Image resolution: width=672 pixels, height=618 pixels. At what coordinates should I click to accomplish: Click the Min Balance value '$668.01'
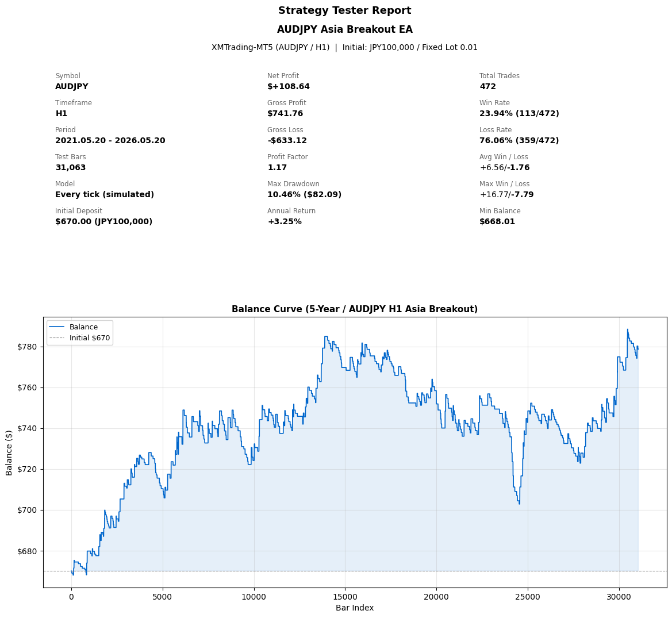tap(497, 221)
